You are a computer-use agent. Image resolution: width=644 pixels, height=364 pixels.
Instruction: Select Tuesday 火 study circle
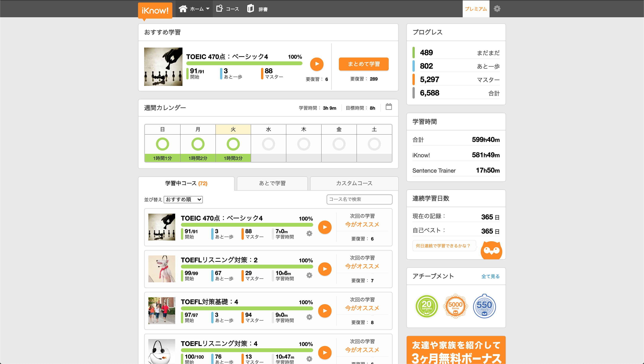(233, 144)
